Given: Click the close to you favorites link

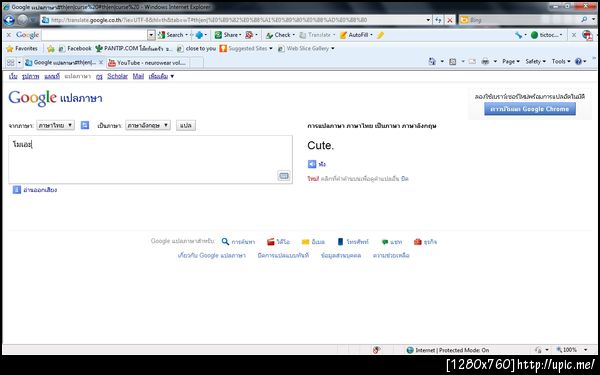Looking at the screenshot, I should pyautogui.click(x=196, y=49).
